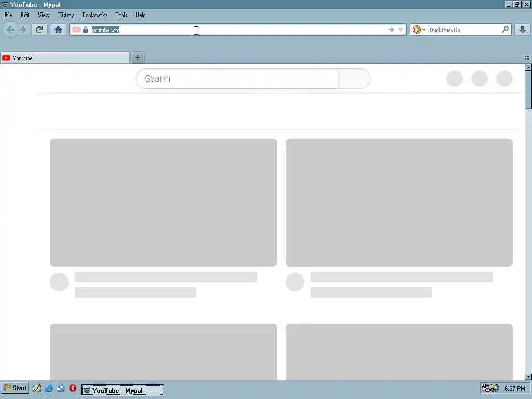Open the View menu
The width and height of the screenshot is (532, 399).
pyautogui.click(x=44, y=15)
